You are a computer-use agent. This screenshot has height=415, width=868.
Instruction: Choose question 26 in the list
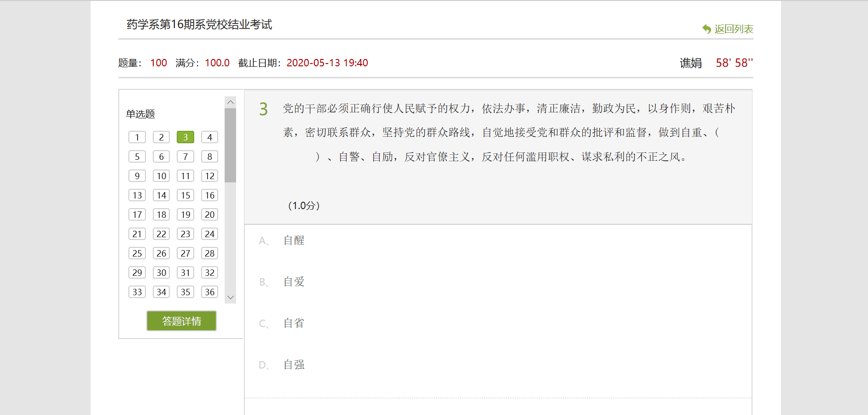pyautogui.click(x=161, y=253)
